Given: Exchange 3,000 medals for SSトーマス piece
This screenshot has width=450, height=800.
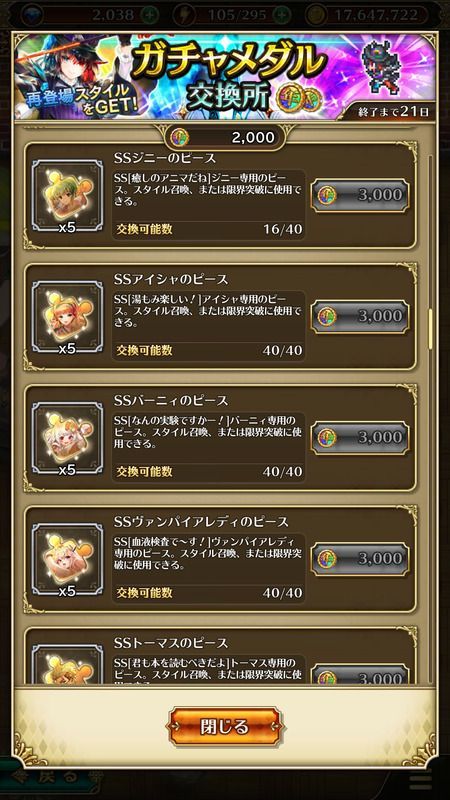Looking at the screenshot, I should (360, 674).
